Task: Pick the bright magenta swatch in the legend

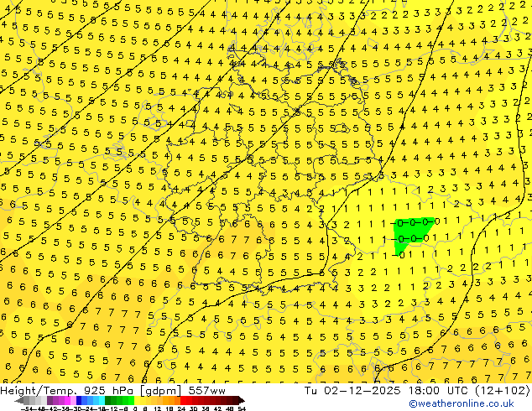Action: coord(67,400)
